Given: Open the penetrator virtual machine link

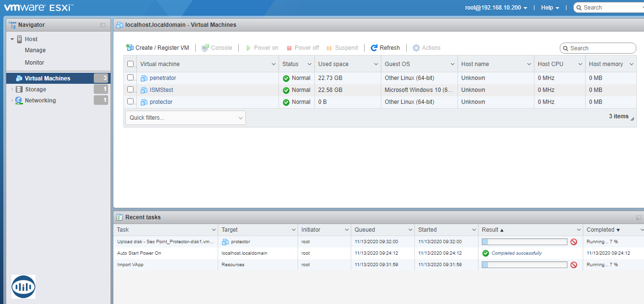Looking at the screenshot, I should (x=163, y=78).
